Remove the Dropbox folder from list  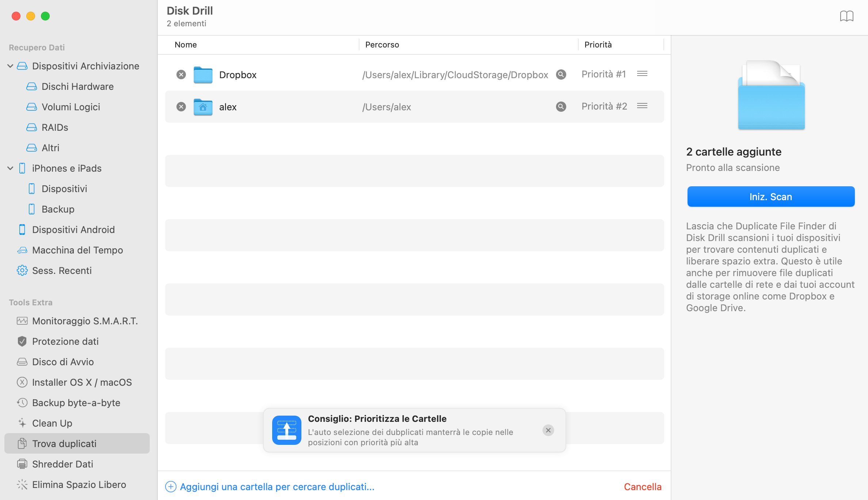(181, 75)
